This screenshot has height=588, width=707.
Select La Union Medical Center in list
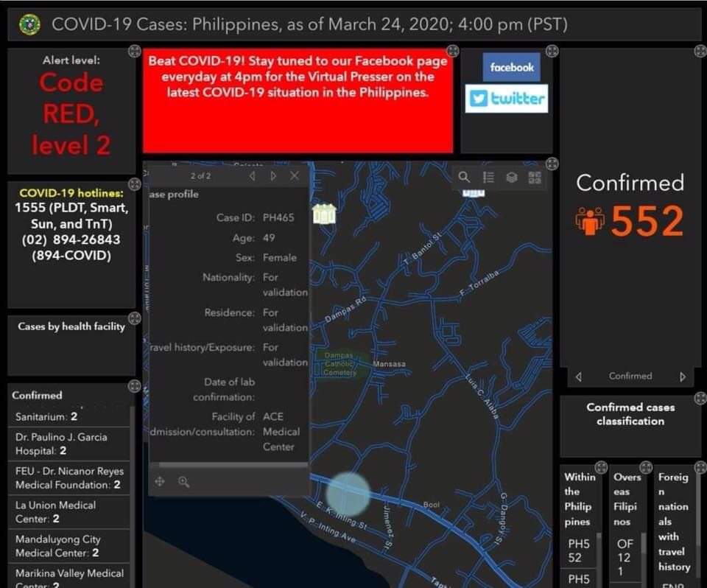[x=56, y=512]
